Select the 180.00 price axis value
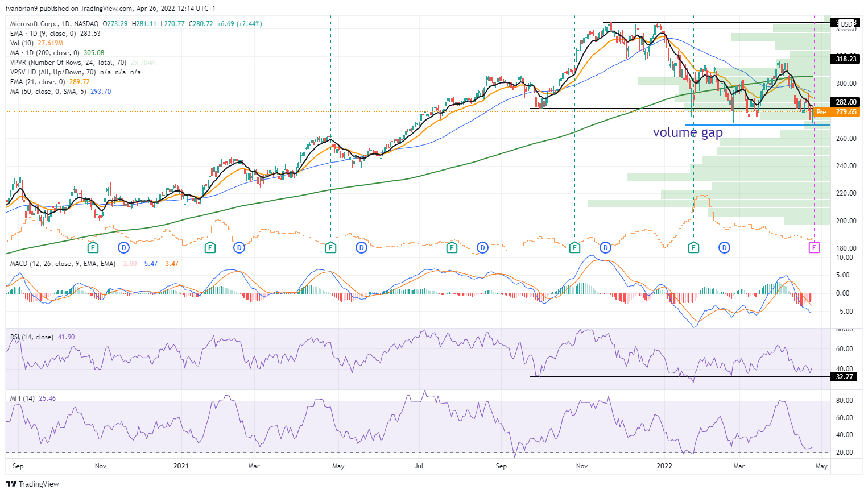Screen dimensions: 868x494 click(x=846, y=248)
